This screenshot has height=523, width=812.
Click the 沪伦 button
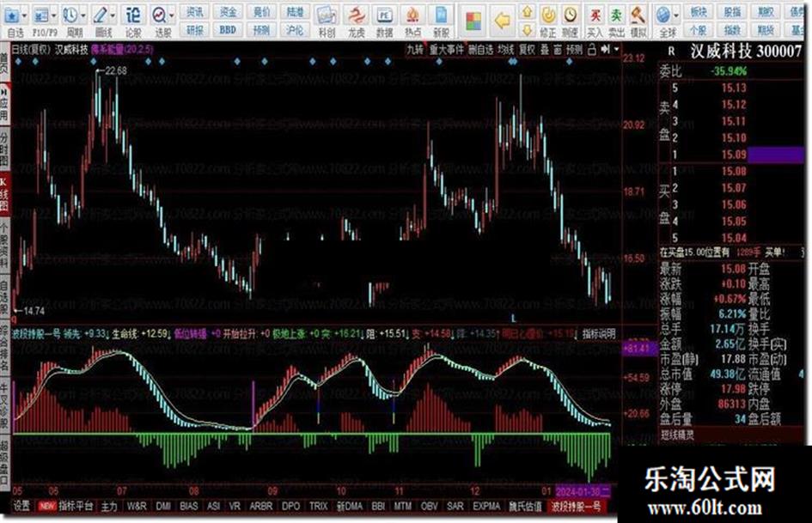coord(294,30)
